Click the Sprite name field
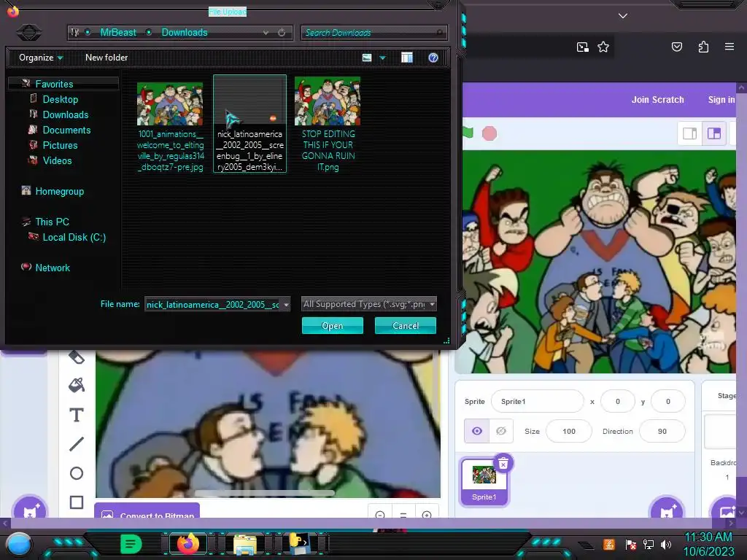 point(537,402)
